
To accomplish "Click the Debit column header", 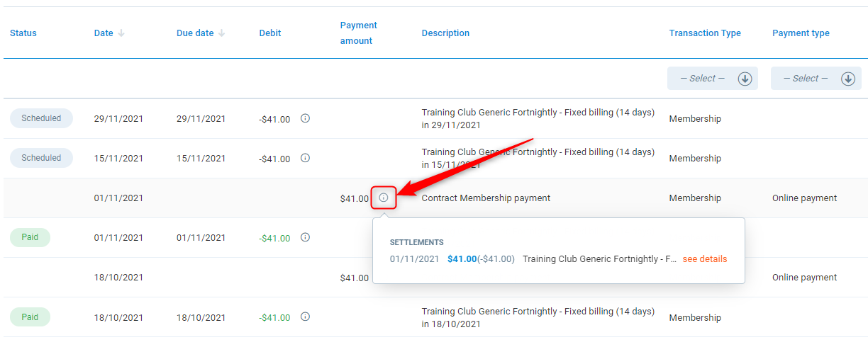I will [270, 33].
